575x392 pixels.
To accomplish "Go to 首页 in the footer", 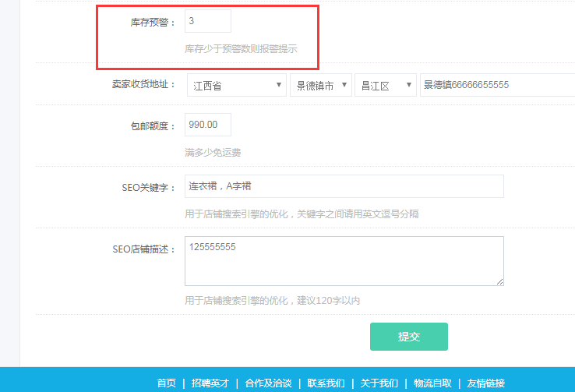I will click(x=166, y=383).
